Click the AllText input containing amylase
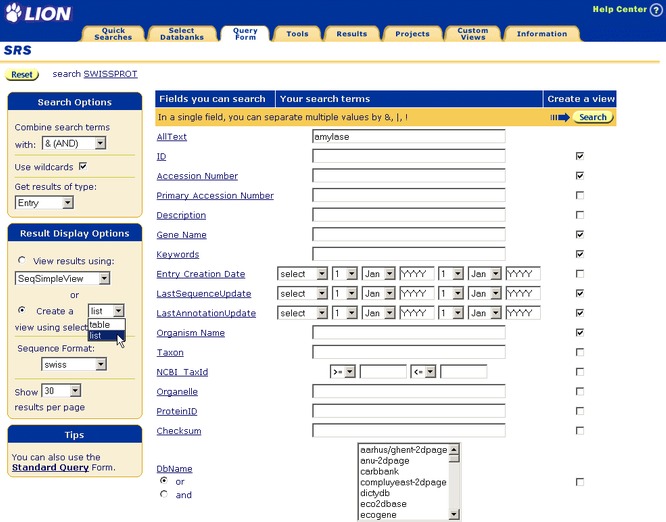Image resolution: width=666 pixels, height=522 pixels. pos(409,136)
